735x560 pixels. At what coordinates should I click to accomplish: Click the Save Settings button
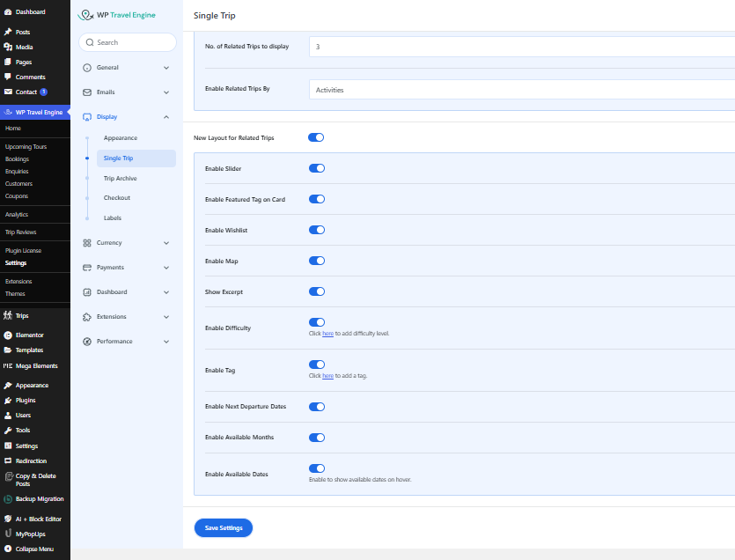tap(224, 527)
